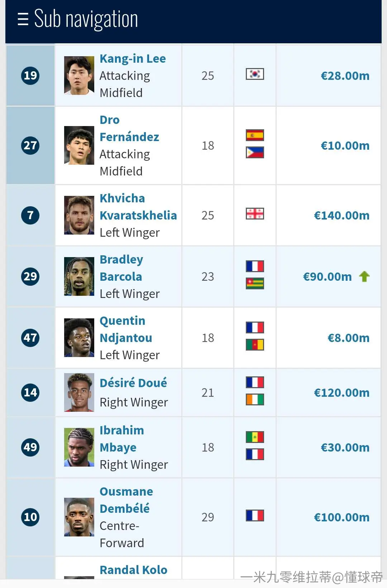Click Quentin Ndjantou's portrait thumbnail
The height and width of the screenshot is (588, 387).
79,338
